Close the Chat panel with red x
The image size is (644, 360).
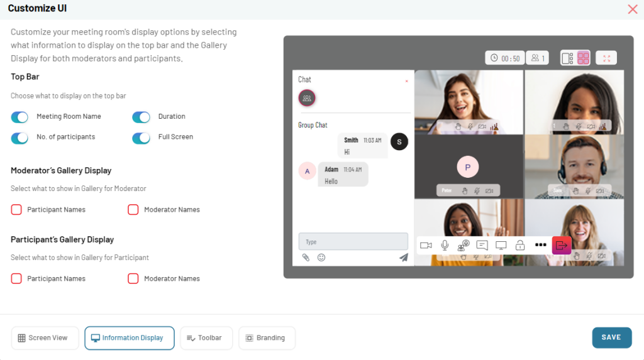[407, 81]
